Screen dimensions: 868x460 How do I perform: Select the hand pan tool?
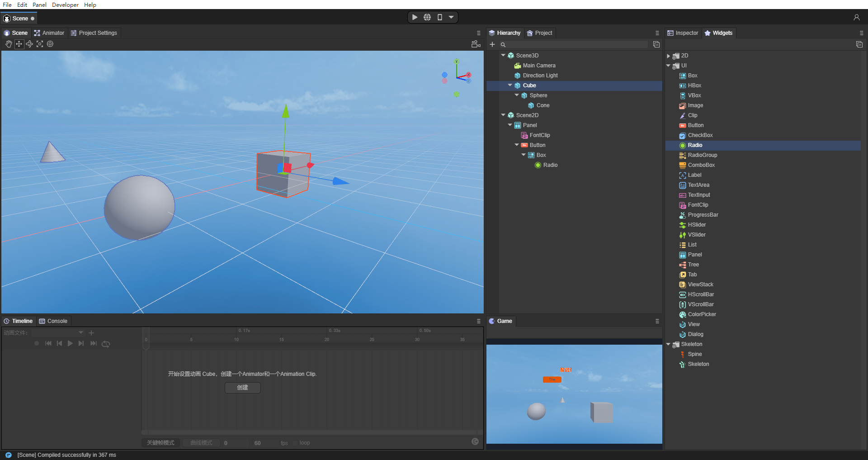9,44
